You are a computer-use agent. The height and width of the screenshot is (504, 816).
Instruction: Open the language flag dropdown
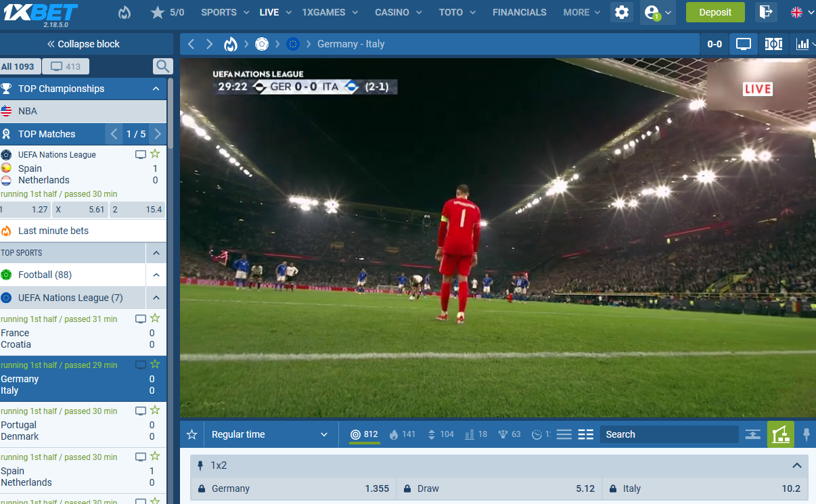pyautogui.click(x=801, y=12)
